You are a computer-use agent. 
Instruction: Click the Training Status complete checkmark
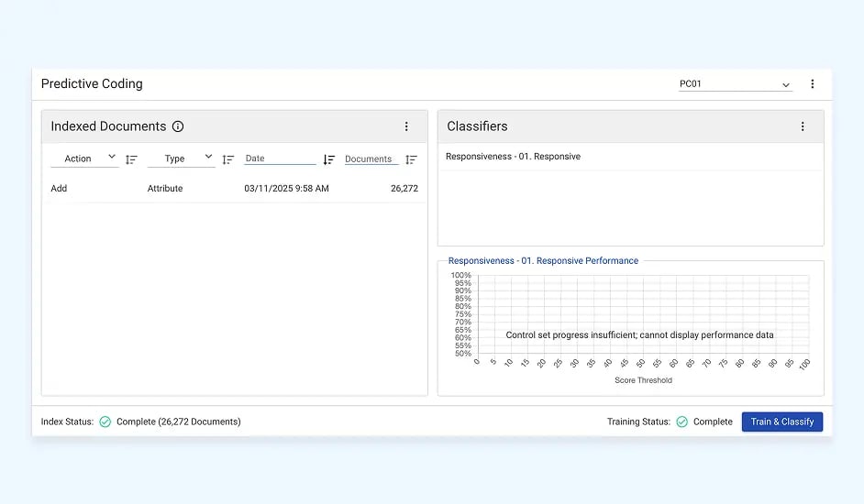click(x=681, y=422)
